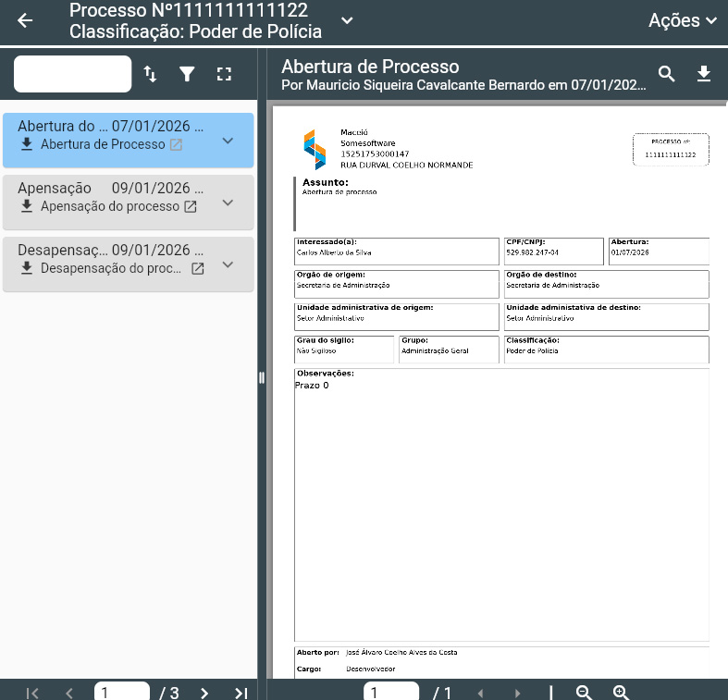Zoom out of the document viewer

pyautogui.click(x=584, y=693)
